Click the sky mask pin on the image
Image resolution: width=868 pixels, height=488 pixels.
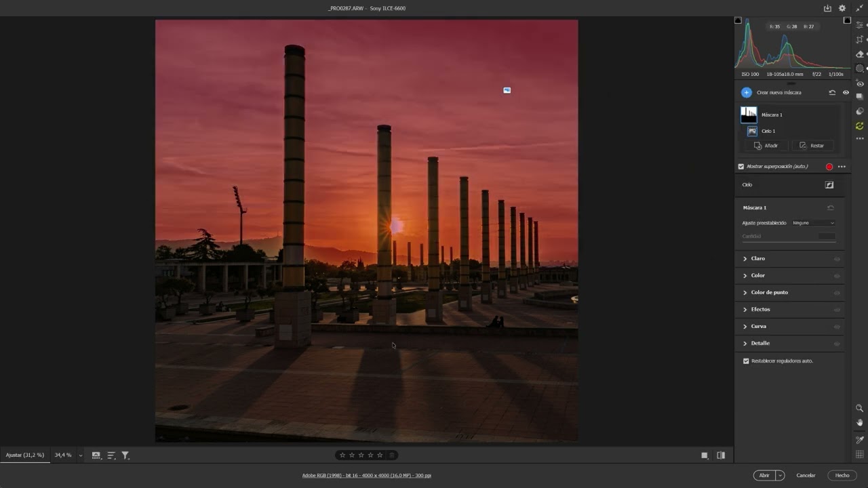(507, 90)
